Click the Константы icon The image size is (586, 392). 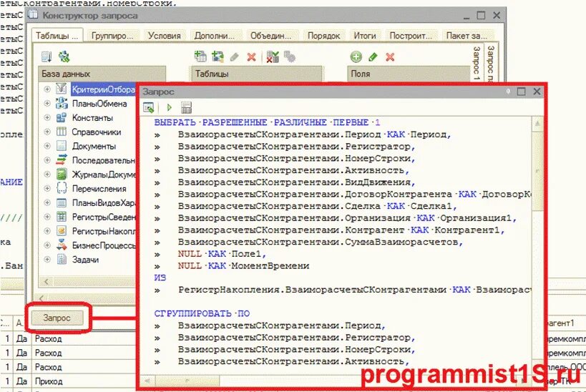[x=62, y=117]
